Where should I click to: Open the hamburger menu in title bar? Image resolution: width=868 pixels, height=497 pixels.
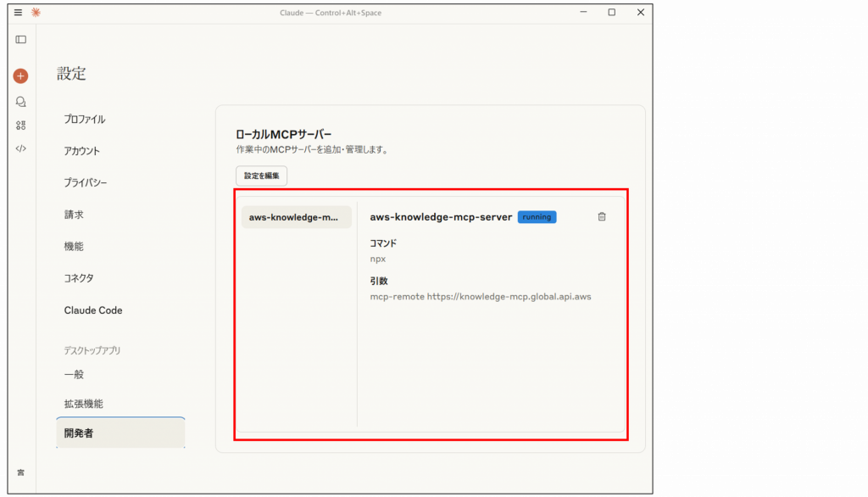18,13
